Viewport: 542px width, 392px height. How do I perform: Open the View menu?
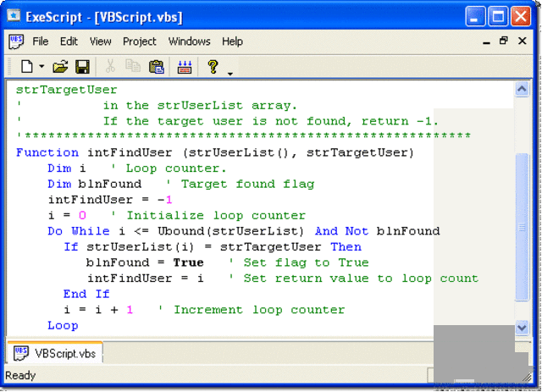coord(100,41)
